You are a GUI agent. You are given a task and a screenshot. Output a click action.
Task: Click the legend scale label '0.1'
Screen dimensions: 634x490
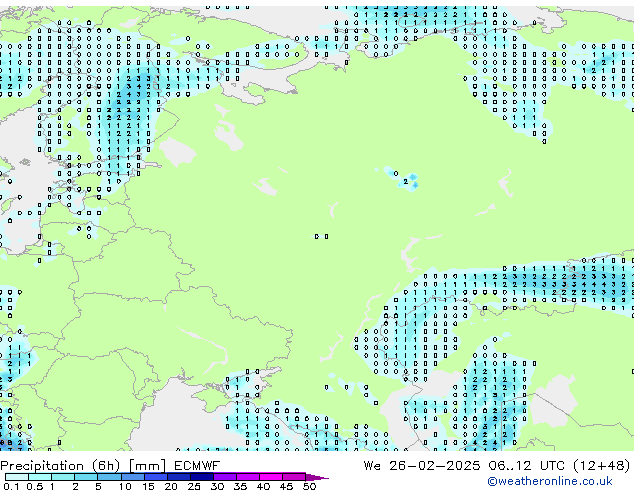point(11,486)
